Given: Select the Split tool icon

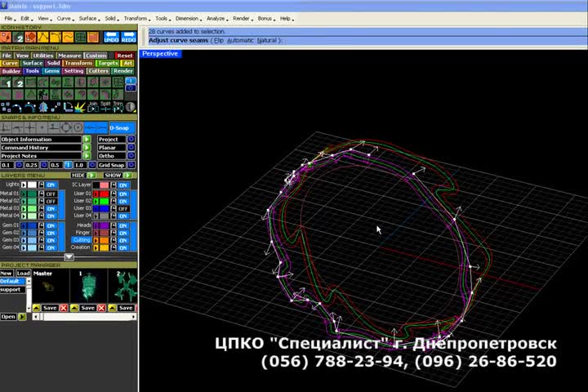Looking at the screenshot, I should point(105,107).
